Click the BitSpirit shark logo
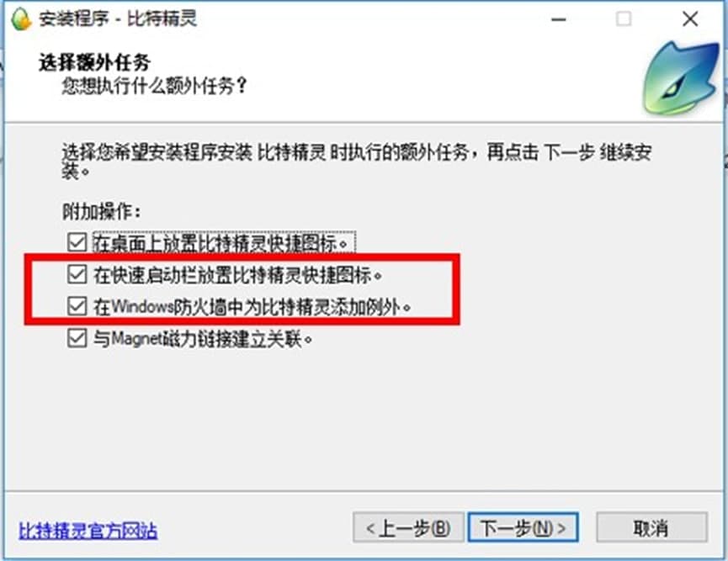The width and height of the screenshot is (728, 561). (681, 78)
